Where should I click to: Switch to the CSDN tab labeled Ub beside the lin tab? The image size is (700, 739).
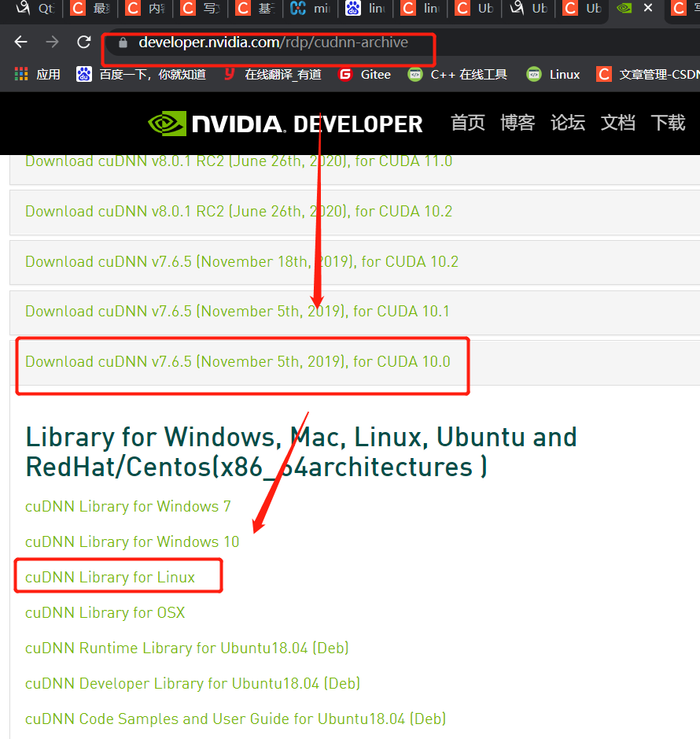coord(475,8)
